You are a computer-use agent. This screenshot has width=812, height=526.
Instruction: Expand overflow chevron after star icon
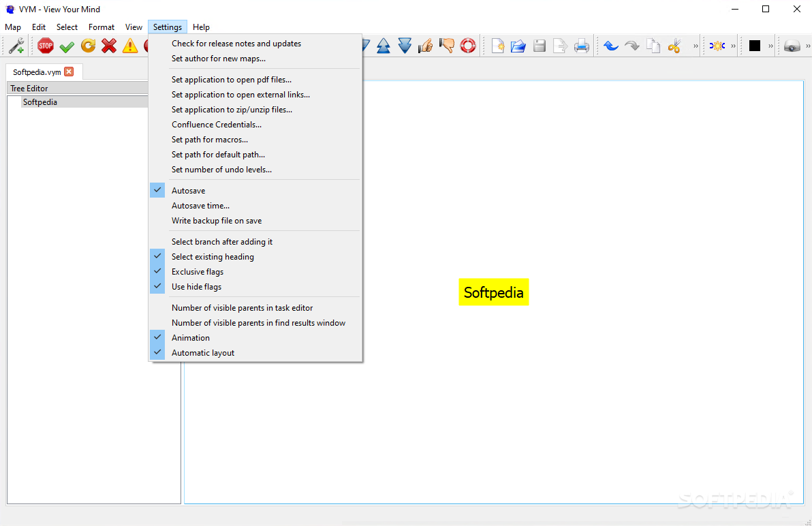tap(733, 46)
